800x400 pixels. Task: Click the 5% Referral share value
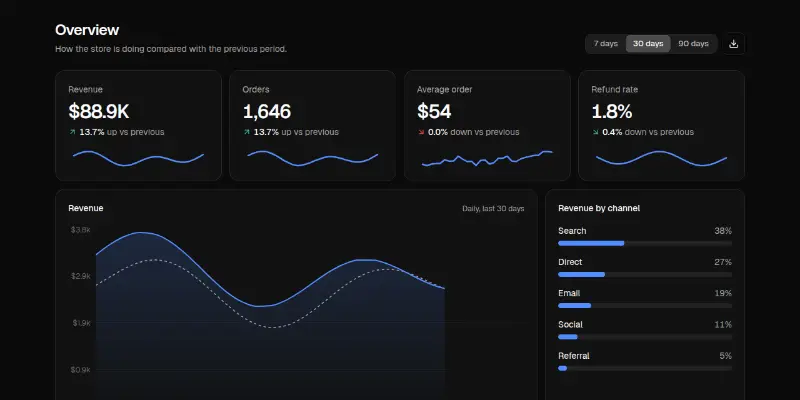click(x=726, y=356)
